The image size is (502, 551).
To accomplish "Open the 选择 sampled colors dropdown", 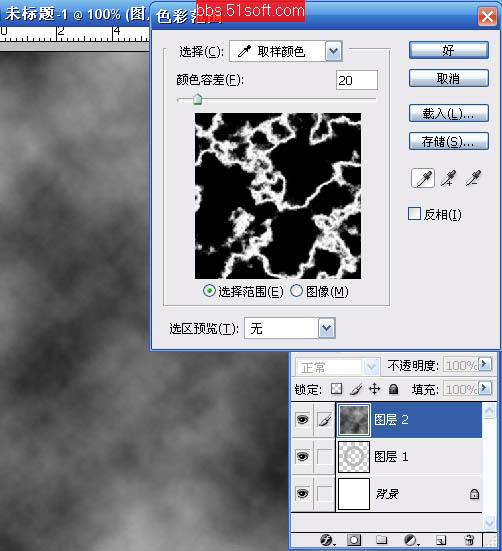I will tap(333, 51).
